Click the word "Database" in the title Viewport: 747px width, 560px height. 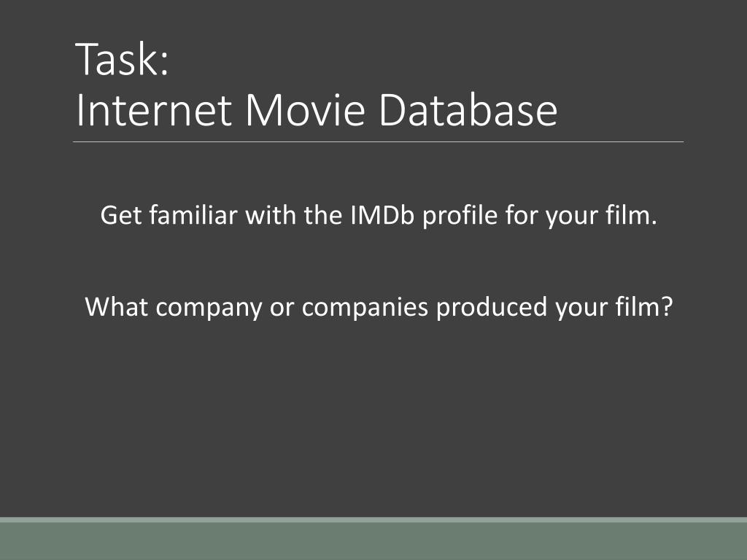click(468, 110)
